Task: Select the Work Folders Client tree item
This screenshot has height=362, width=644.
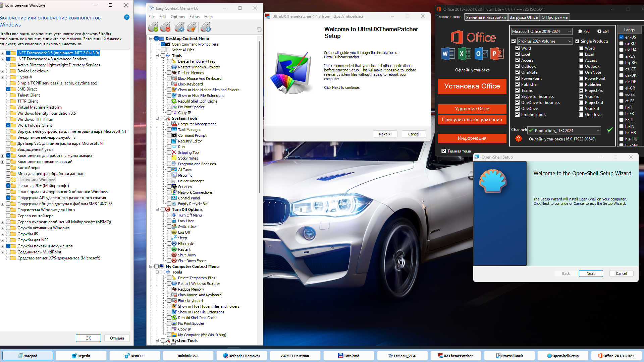Action: coord(35,125)
